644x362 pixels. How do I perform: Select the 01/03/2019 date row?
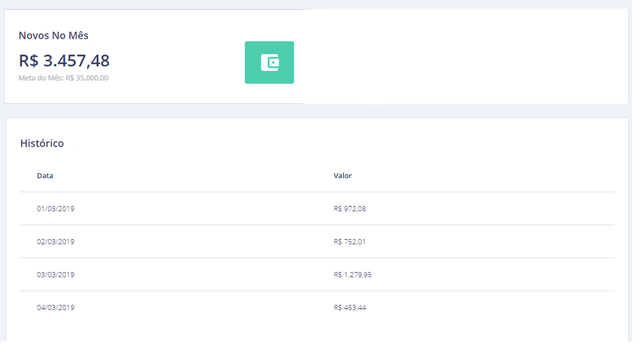click(x=317, y=208)
